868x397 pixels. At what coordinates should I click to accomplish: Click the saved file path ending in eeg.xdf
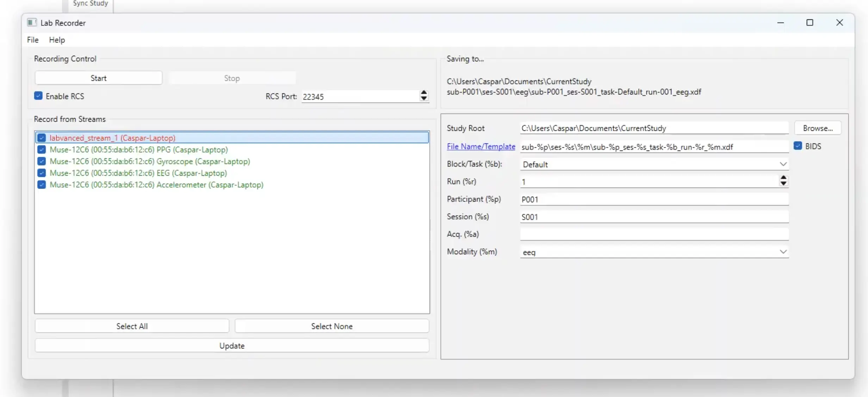click(574, 92)
